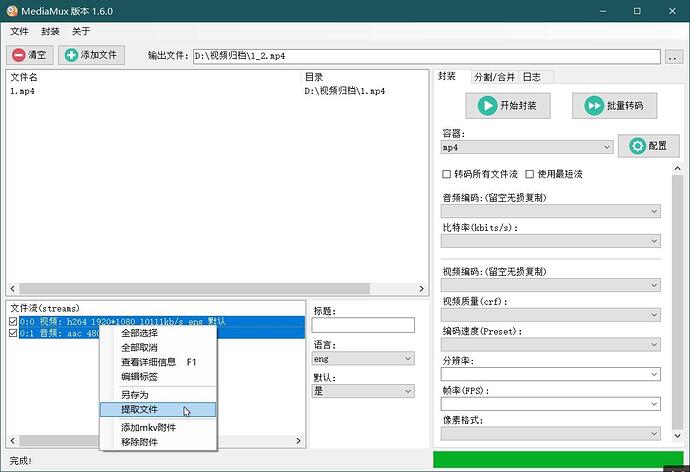The width and height of the screenshot is (690, 472).
Task: Click the 批量转码 button
Action: [614, 106]
